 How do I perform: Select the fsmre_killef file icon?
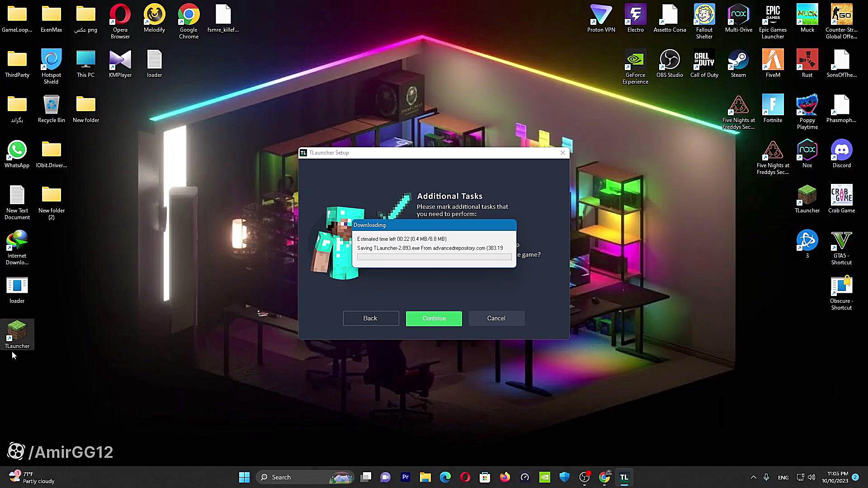[x=223, y=18]
